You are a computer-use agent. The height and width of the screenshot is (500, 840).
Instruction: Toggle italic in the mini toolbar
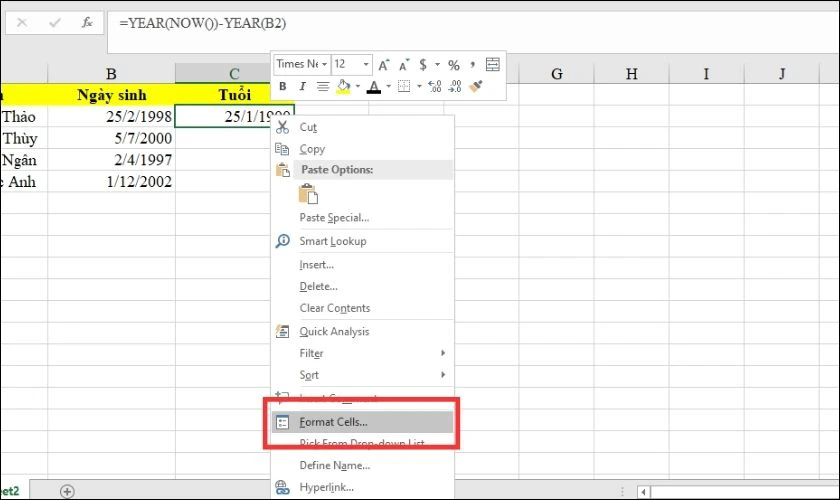302,86
